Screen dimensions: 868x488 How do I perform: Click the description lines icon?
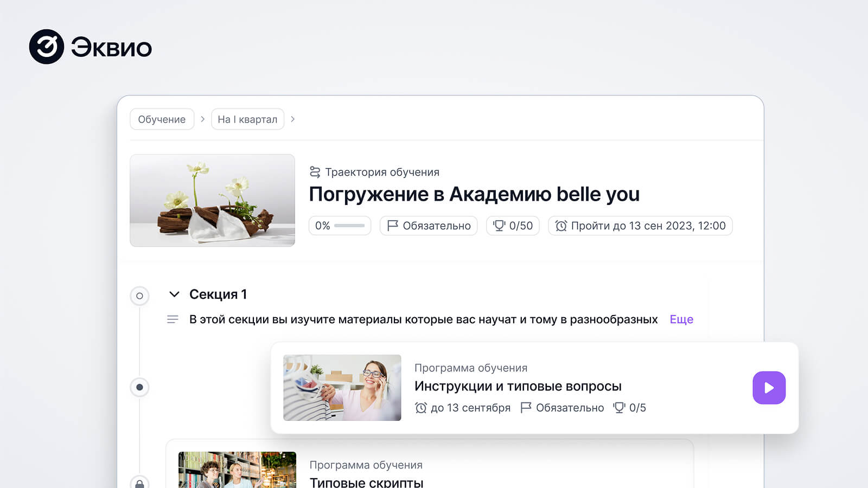click(x=173, y=319)
